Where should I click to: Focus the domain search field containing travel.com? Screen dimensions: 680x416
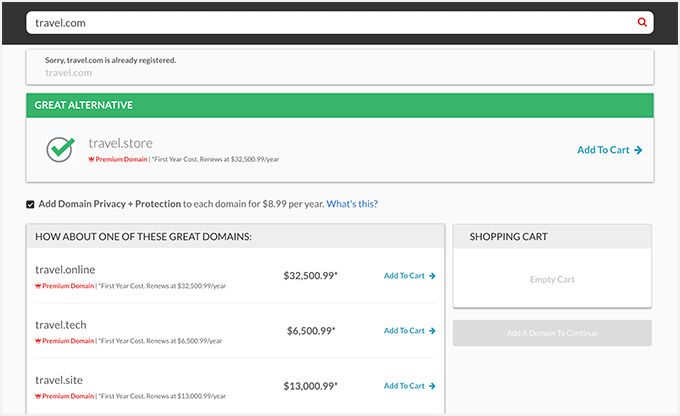330,22
